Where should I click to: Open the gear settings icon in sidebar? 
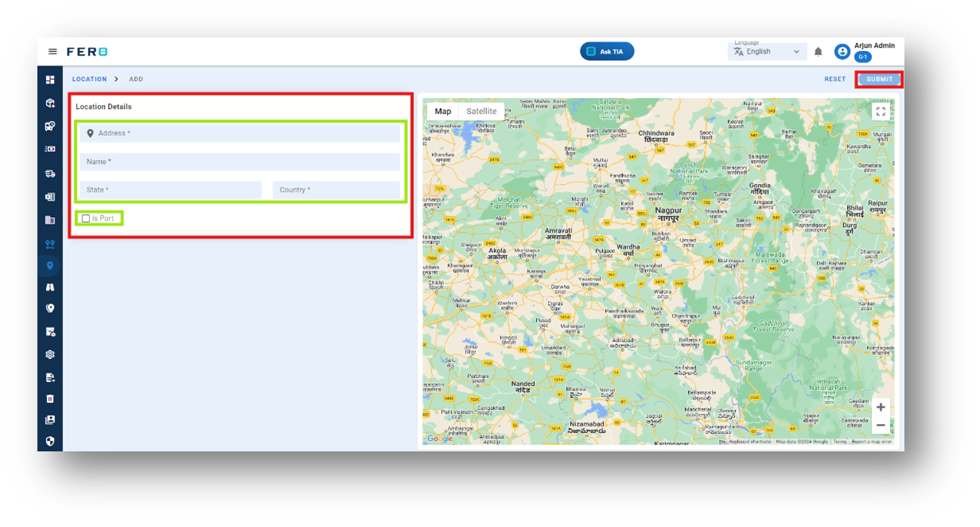[50, 354]
